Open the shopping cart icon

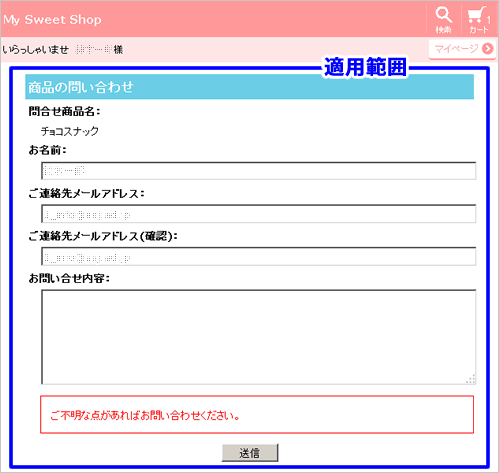coord(476,15)
